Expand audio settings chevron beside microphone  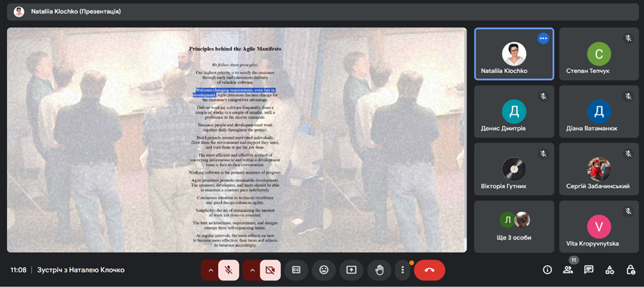(210, 270)
